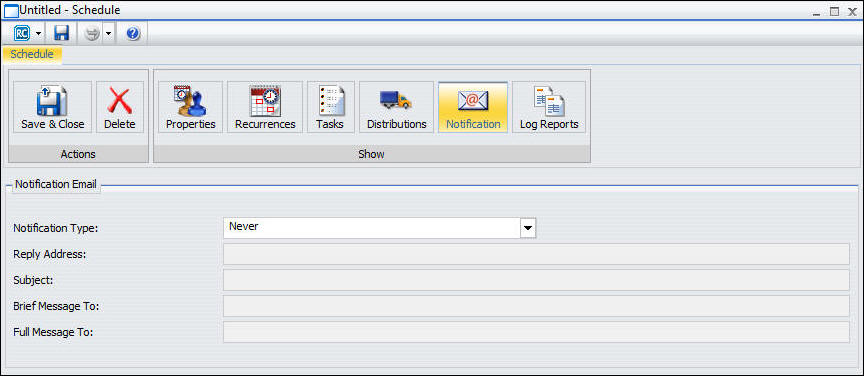Show the Distributions section
This screenshot has height=376, width=864.
click(397, 107)
